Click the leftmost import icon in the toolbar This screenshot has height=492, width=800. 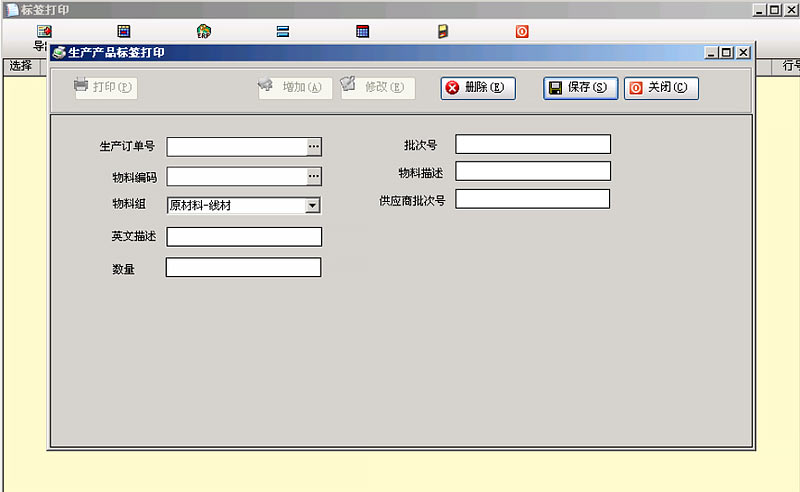(44, 31)
